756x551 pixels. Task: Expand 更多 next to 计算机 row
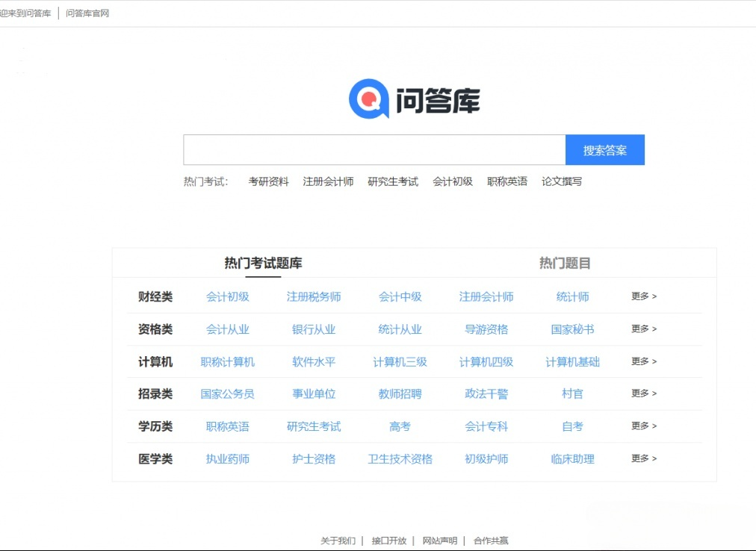coord(642,361)
